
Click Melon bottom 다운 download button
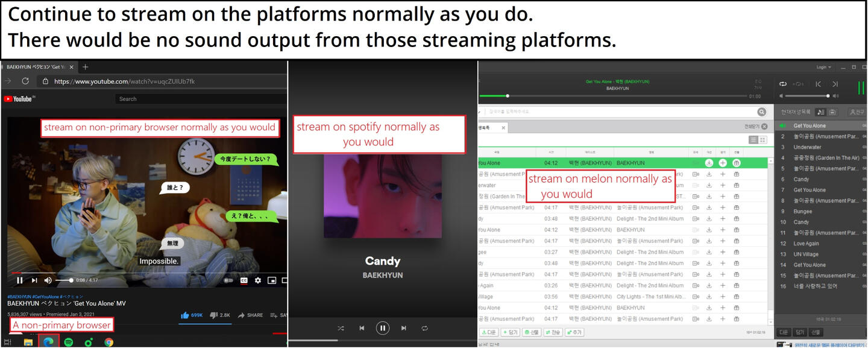(488, 332)
